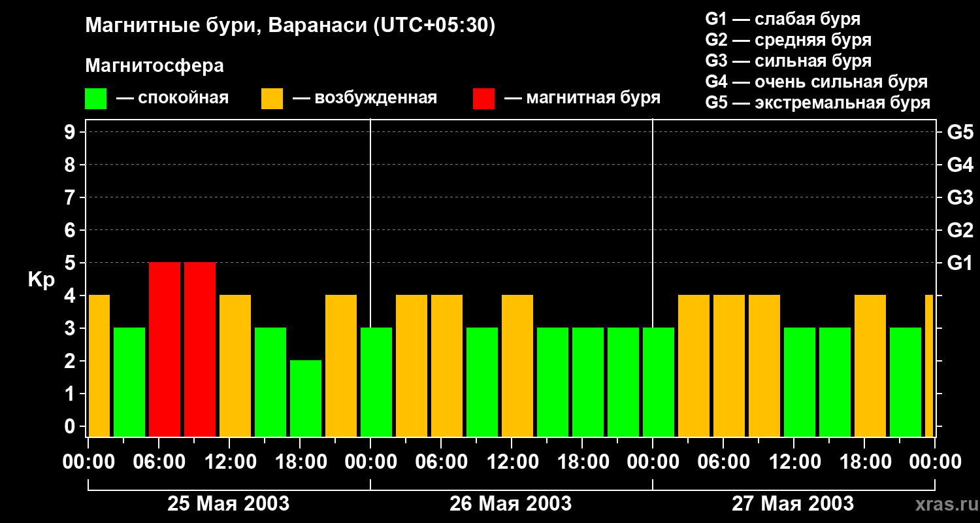Click the y-axis value 9
This screenshot has width=980, height=523.
point(71,132)
